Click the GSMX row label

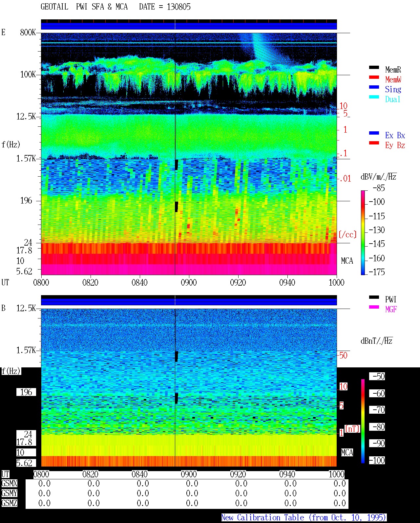click(9, 483)
